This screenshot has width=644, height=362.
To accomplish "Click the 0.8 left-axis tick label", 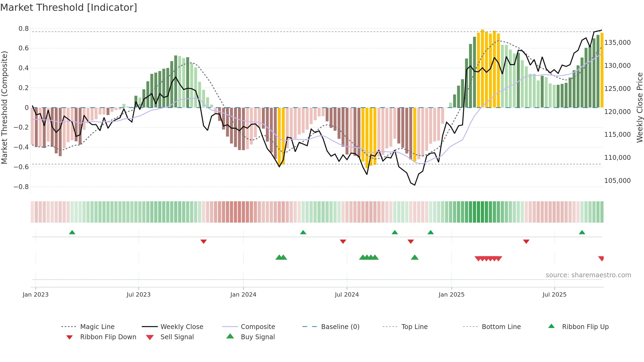I will point(24,28).
